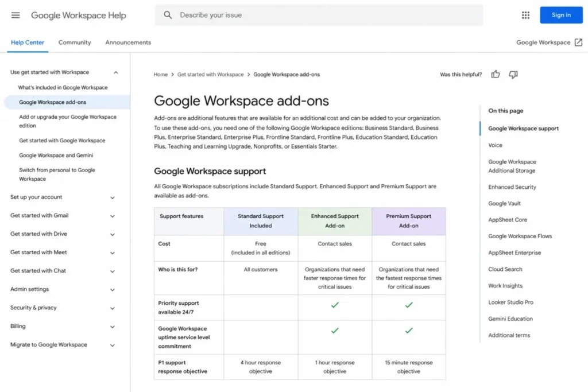
Task: Open What's included in Google Workspace
Action: pos(63,87)
